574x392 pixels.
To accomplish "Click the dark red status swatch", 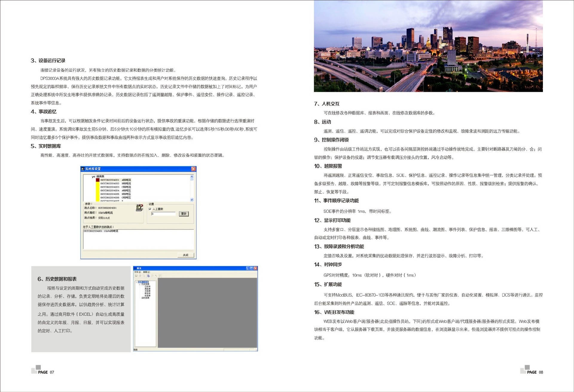I will click(x=98, y=180).
